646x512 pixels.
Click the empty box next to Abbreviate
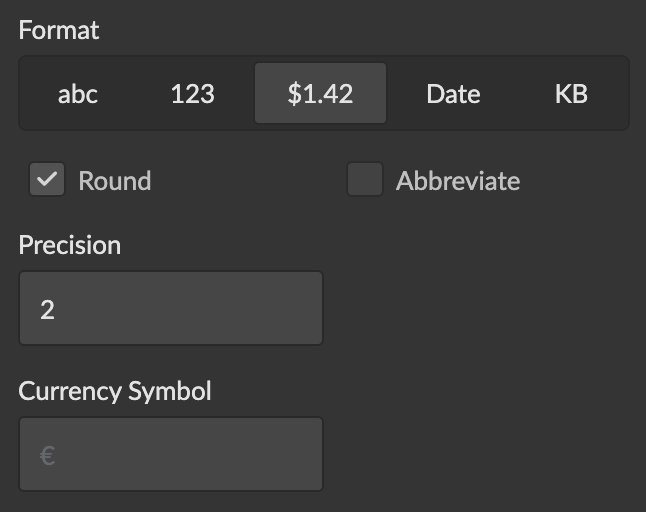pos(365,180)
